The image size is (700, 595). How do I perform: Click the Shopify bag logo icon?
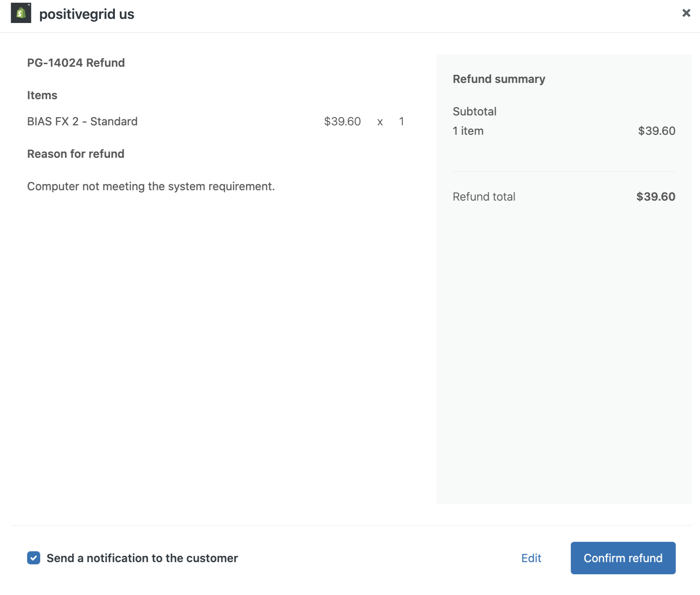21,13
